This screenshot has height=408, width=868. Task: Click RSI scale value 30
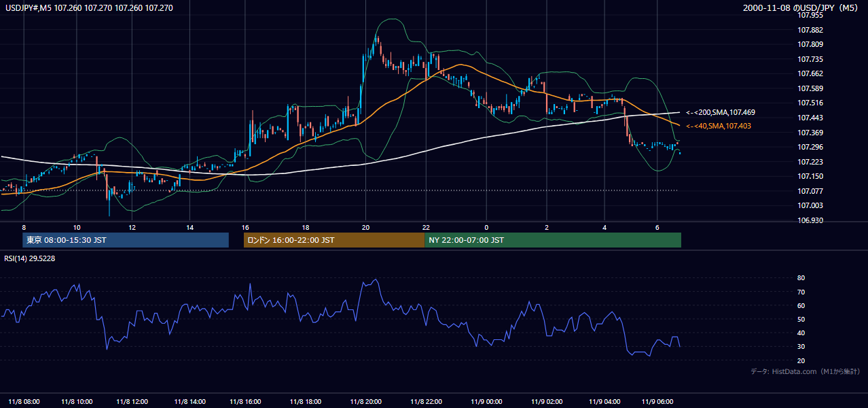tap(801, 347)
